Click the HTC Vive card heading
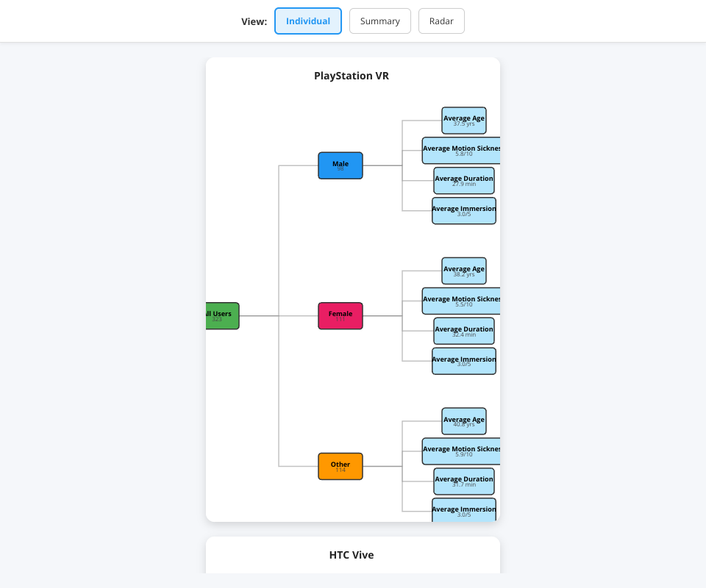 (352, 555)
